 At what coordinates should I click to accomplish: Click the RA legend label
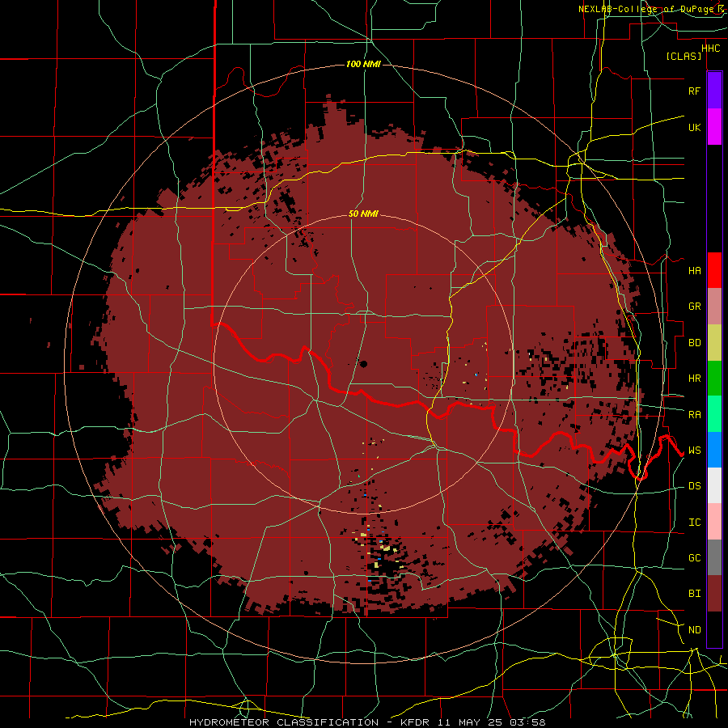(694, 415)
